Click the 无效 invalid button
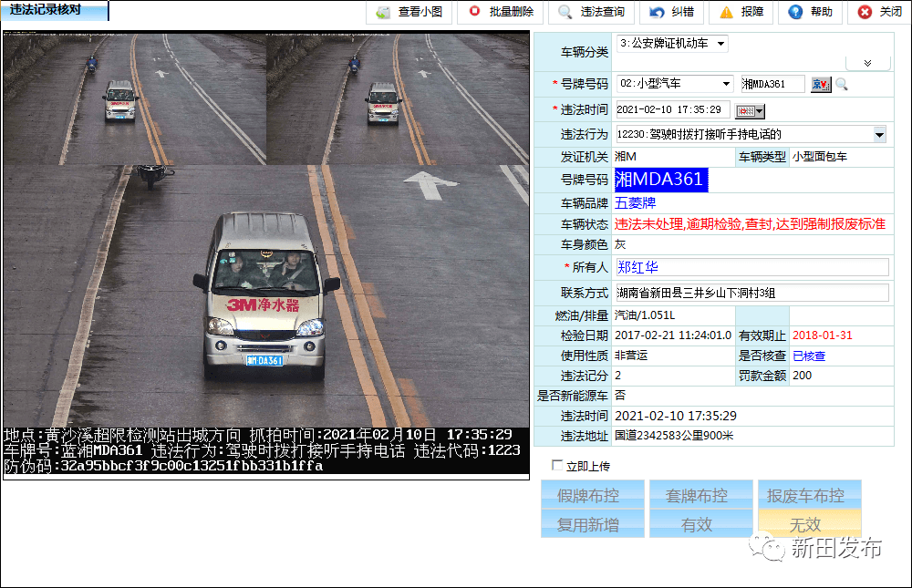 (x=808, y=524)
